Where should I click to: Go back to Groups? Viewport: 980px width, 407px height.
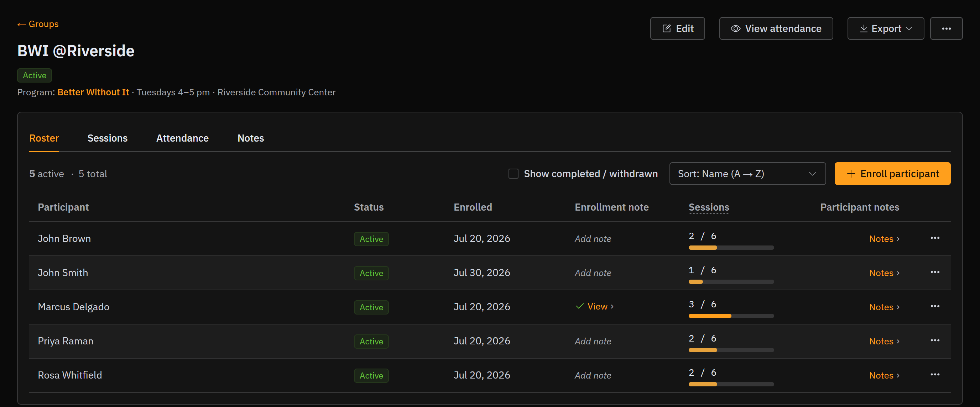[38, 24]
